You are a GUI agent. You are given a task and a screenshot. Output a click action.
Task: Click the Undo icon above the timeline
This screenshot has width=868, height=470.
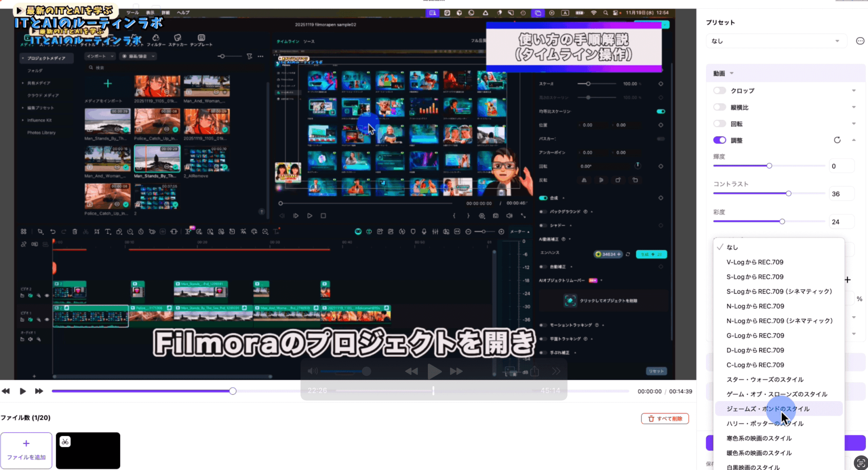coord(53,232)
